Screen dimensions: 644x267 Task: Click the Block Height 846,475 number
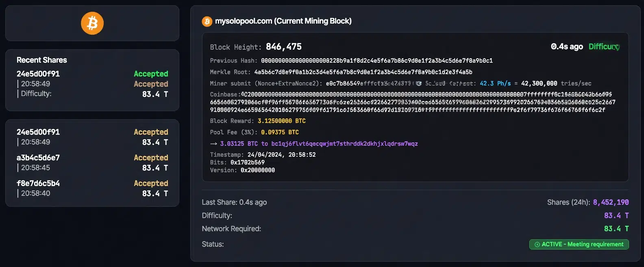pos(283,46)
